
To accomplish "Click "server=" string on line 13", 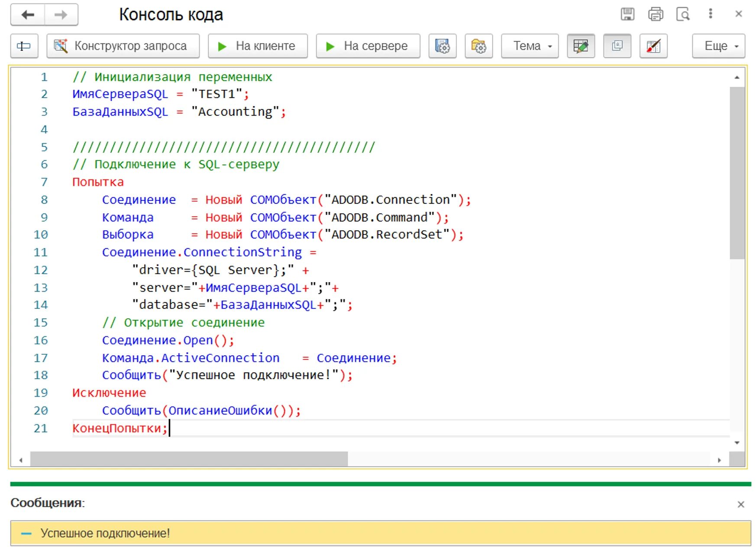I will 165,288.
